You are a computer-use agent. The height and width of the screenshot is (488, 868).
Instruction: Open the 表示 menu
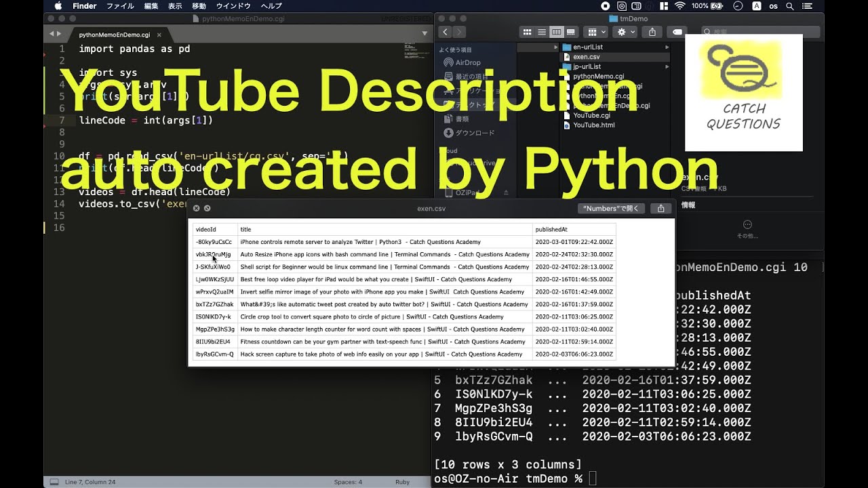pyautogui.click(x=175, y=6)
